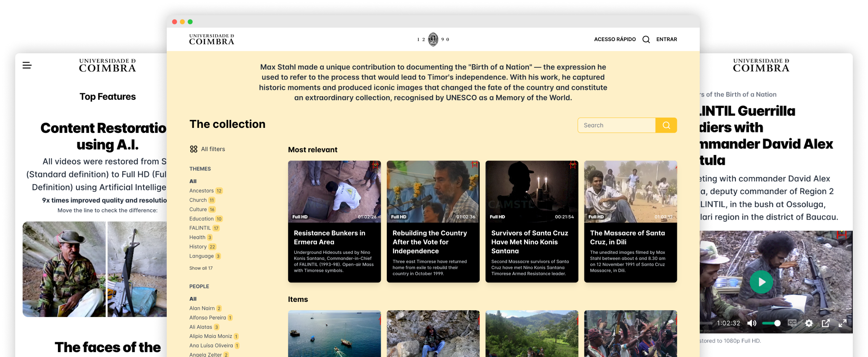Filter by person Ali Alatas

point(201,327)
